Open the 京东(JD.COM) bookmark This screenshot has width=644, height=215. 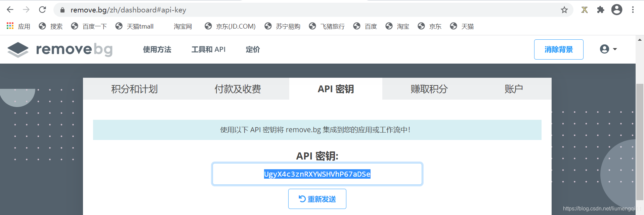pos(230,26)
